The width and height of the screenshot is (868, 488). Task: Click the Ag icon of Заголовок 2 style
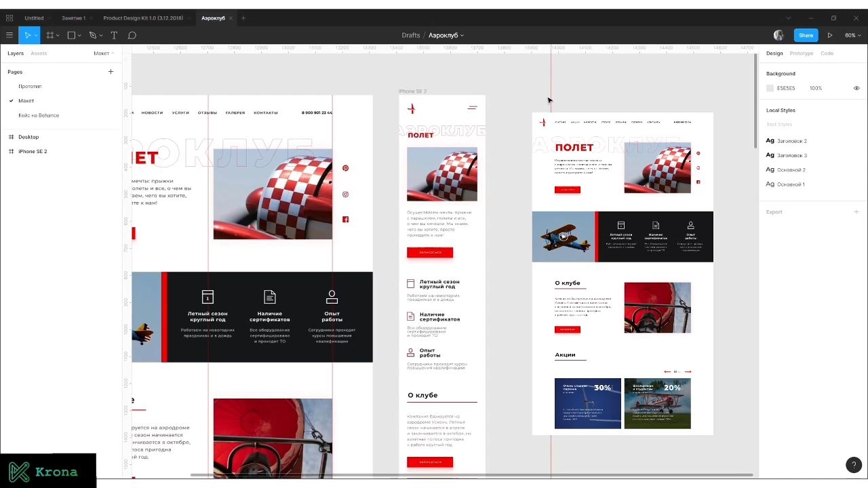[x=770, y=141]
